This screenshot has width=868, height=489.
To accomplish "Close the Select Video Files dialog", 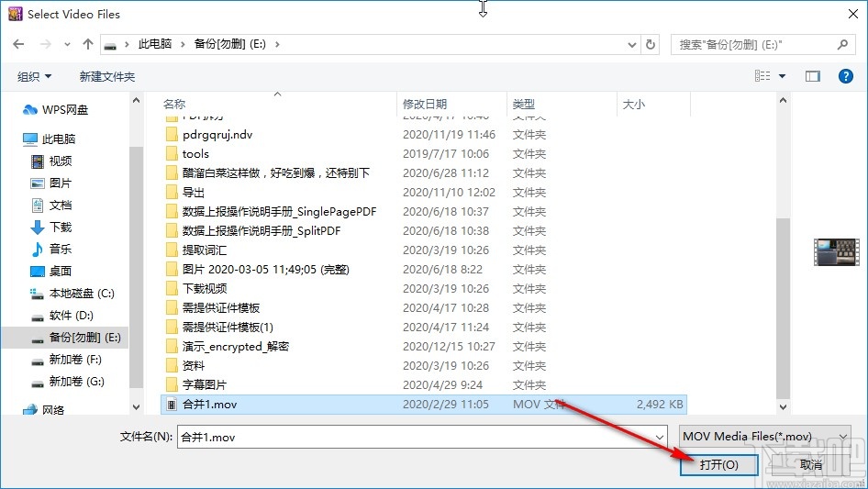I will [853, 14].
